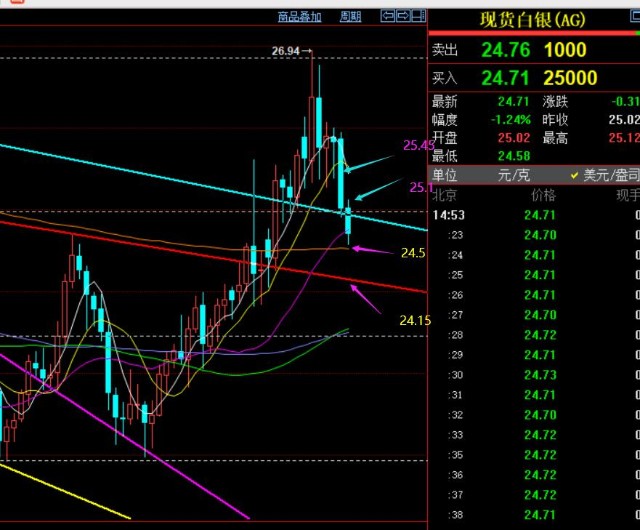The width and height of the screenshot is (640, 530).
Task: Toggle the checked 美元/盎司 unit option
Action: pos(603,175)
